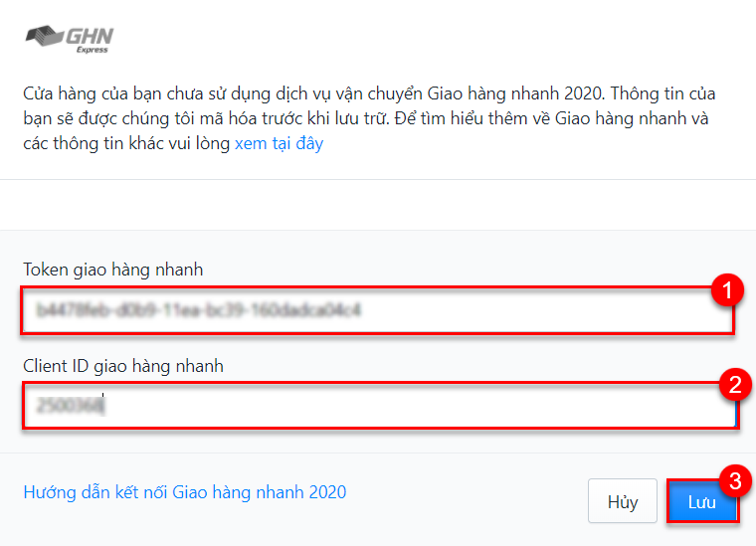Focus the Token giao hàng nhanh field

[378, 310]
